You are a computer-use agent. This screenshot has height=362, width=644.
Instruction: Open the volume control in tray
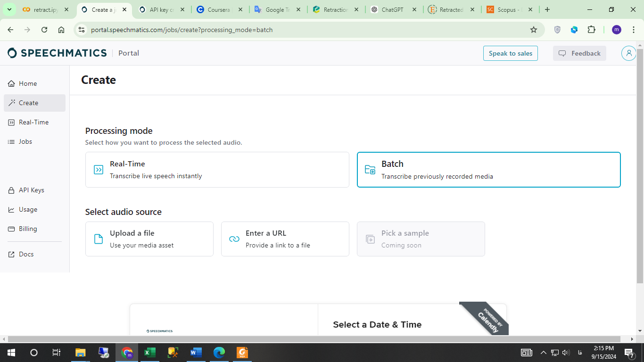[x=566, y=353]
